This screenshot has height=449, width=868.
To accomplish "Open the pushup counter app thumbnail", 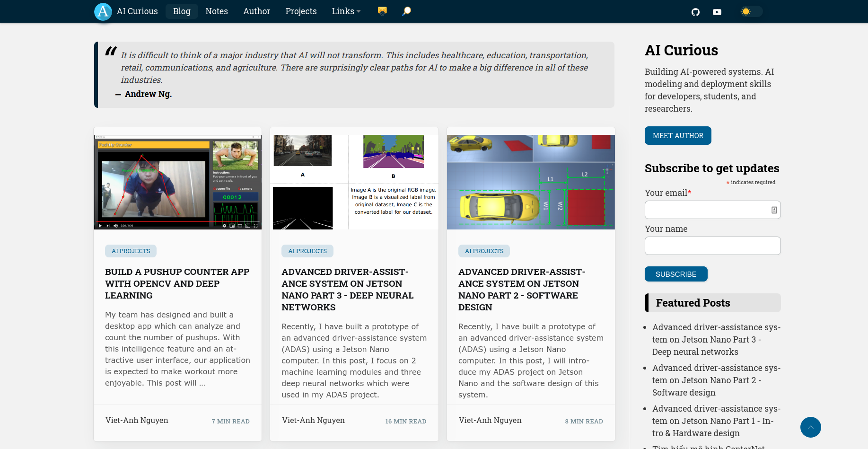I will tap(177, 182).
